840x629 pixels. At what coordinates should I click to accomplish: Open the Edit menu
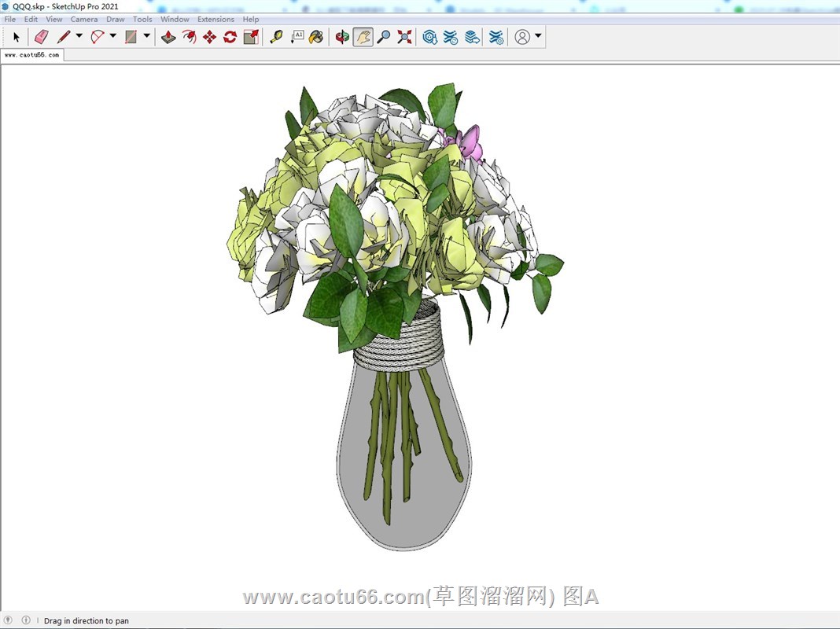tap(31, 20)
